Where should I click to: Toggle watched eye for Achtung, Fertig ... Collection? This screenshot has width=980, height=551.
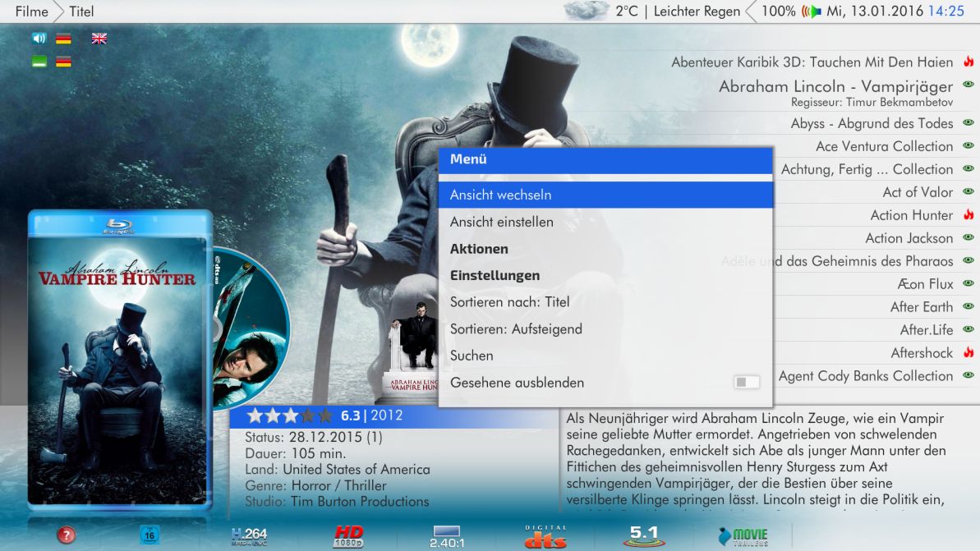point(968,168)
